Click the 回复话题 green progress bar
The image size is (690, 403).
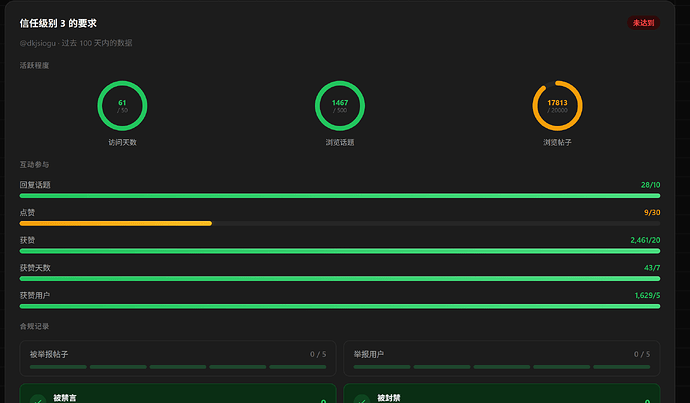[340, 196]
